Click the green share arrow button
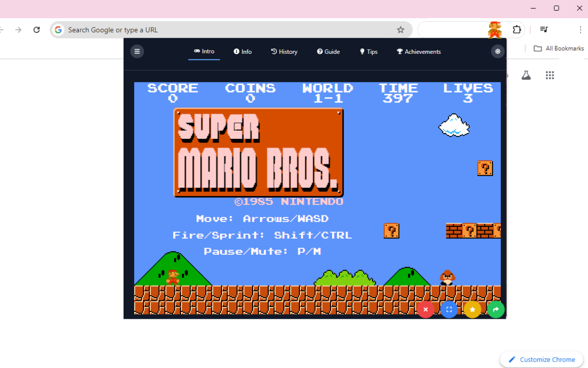This screenshot has height=368, width=588. coord(496,310)
